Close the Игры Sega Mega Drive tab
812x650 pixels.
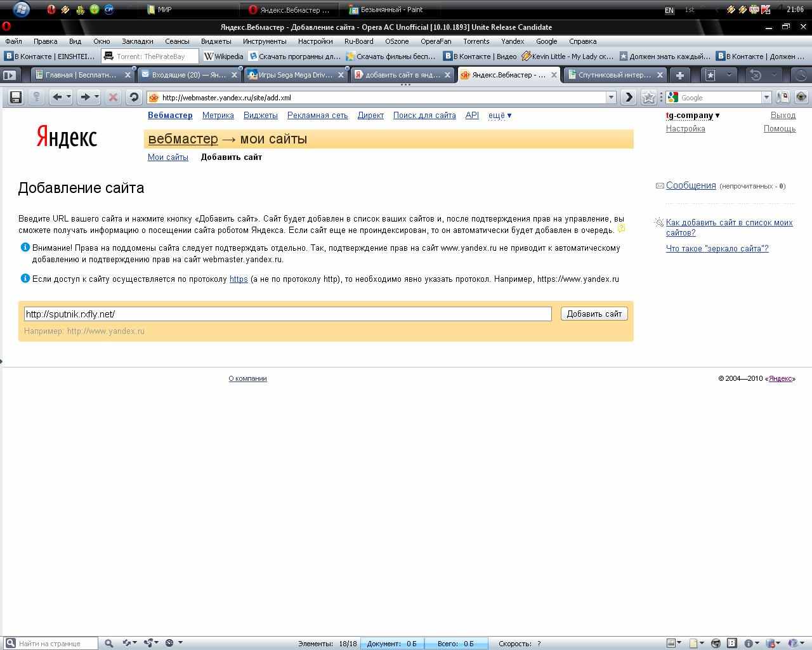pyautogui.click(x=341, y=75)
